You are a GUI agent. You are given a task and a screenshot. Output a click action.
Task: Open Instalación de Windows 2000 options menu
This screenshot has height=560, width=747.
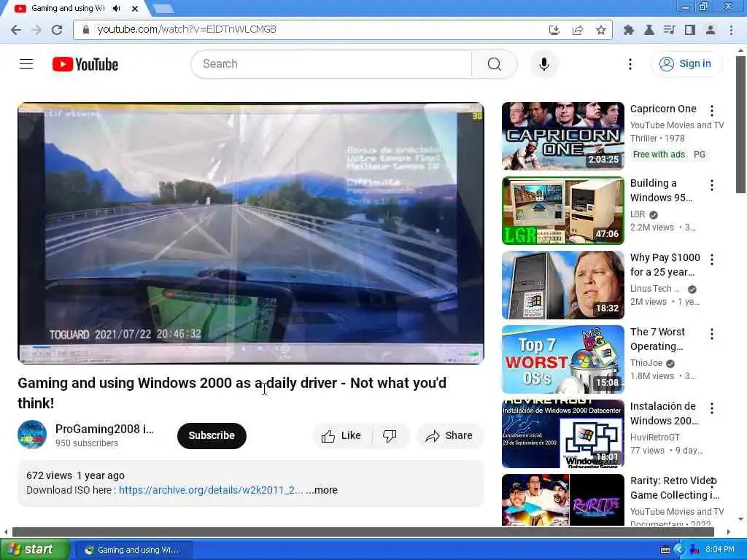pos(712,408)
